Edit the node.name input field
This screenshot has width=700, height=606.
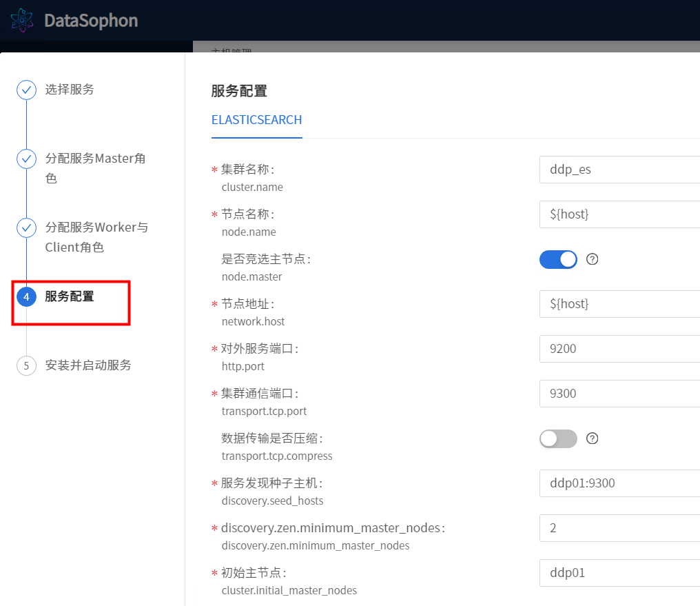pyautogui.click(x=619, y=214)
